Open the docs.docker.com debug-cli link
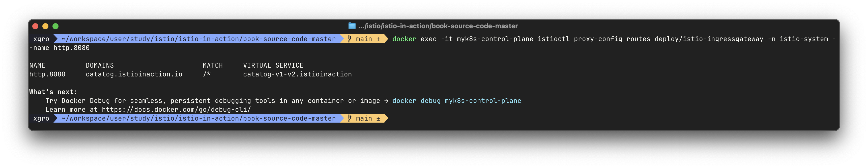Image resolution: width=868 pixels, height=168 pixels. pos(176,110)
